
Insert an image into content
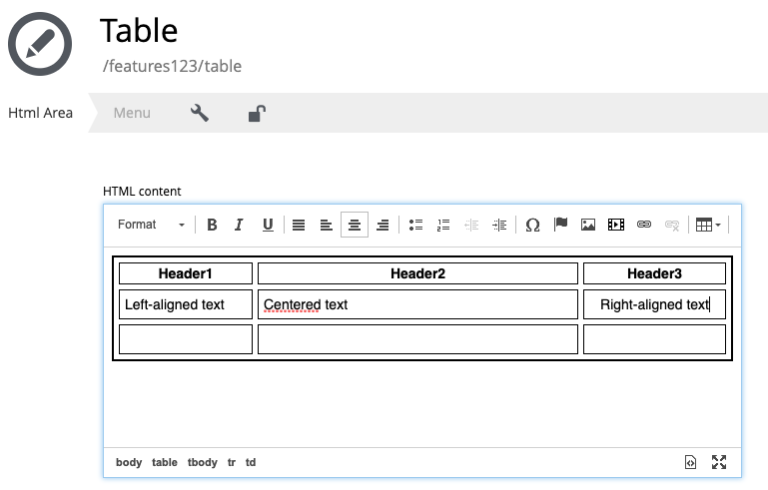(x=588, y=225)
